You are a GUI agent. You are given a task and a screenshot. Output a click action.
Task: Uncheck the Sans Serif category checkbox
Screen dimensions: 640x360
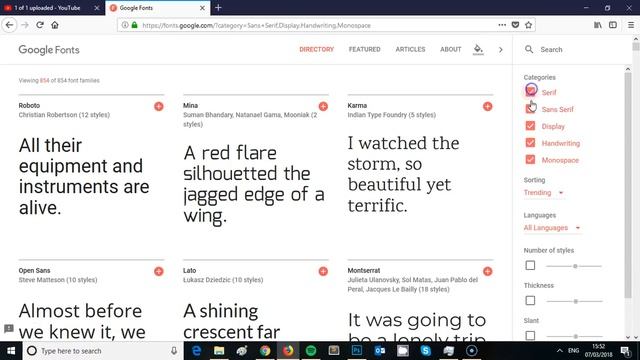pos(530,109)
